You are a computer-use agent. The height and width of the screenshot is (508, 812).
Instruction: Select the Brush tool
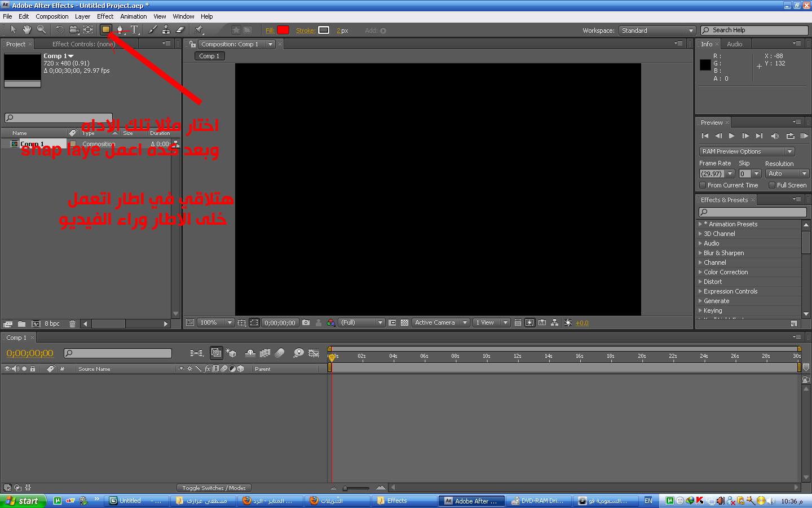[x=153, y=29]
